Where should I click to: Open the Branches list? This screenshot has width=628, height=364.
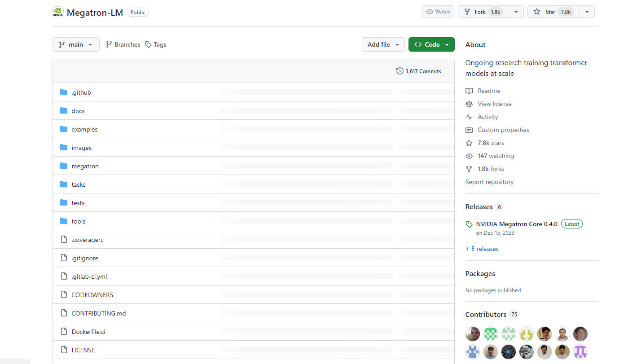click(123, 44)
